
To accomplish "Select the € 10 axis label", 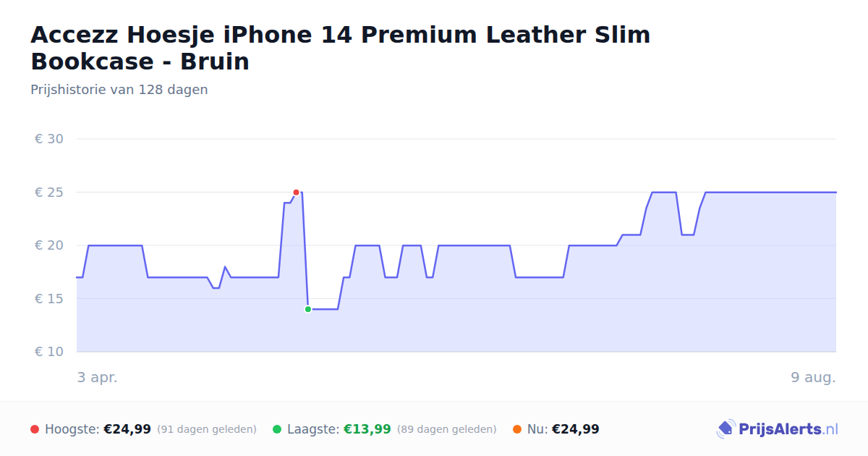I will 49,352.
